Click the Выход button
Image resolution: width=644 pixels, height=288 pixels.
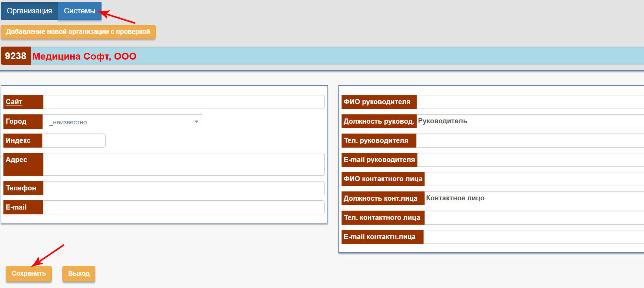[x=79, y=274]
